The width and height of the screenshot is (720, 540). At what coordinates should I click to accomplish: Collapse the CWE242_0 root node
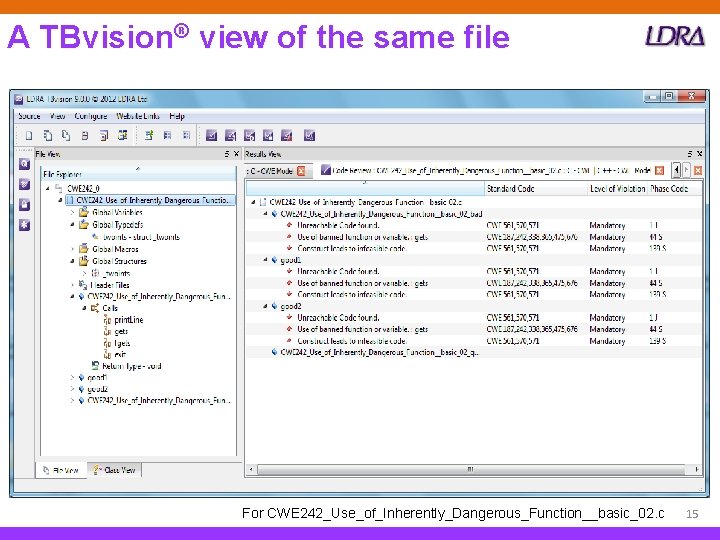click(48, 188)
